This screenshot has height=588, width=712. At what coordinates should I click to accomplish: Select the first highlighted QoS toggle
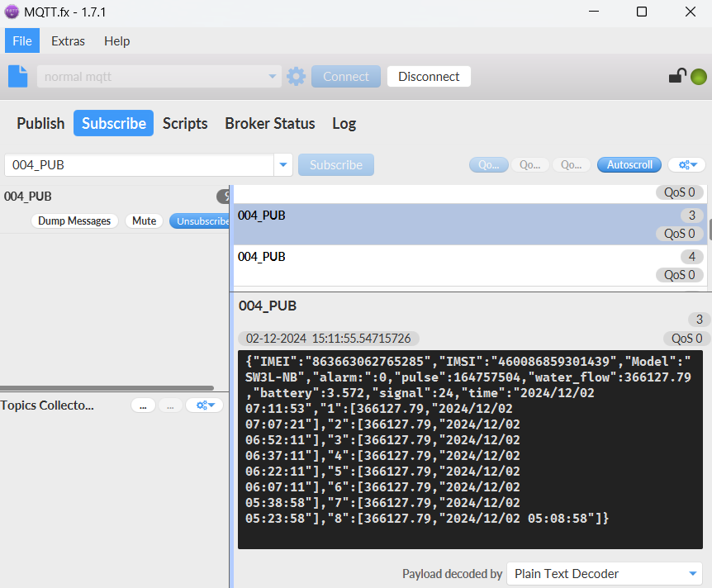point(489,165)
